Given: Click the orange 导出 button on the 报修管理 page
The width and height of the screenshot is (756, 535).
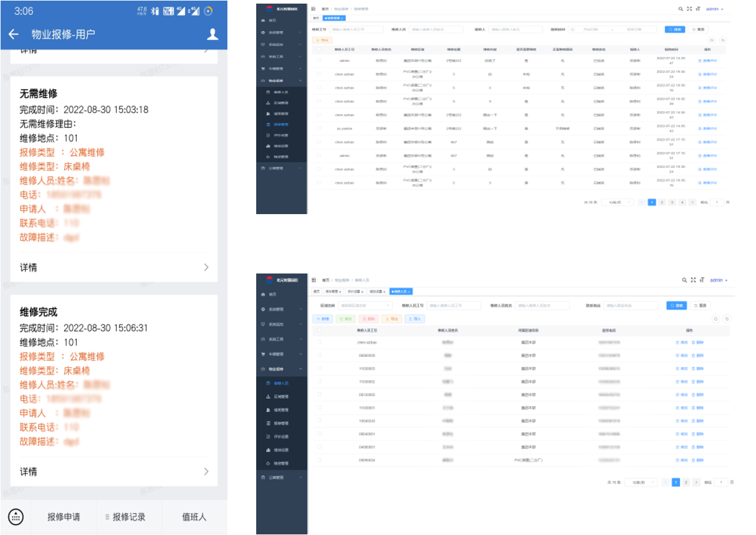Looking at the screenshot, I should 322,40.
